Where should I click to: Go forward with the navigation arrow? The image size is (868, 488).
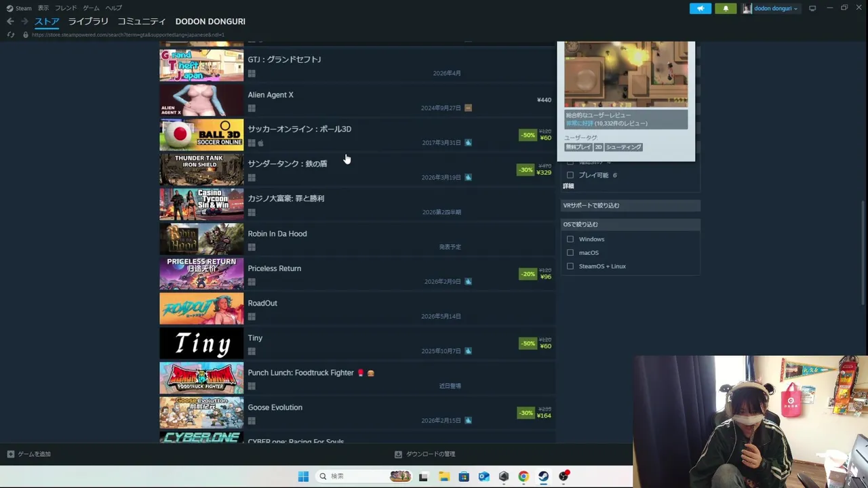coord(24,22)
